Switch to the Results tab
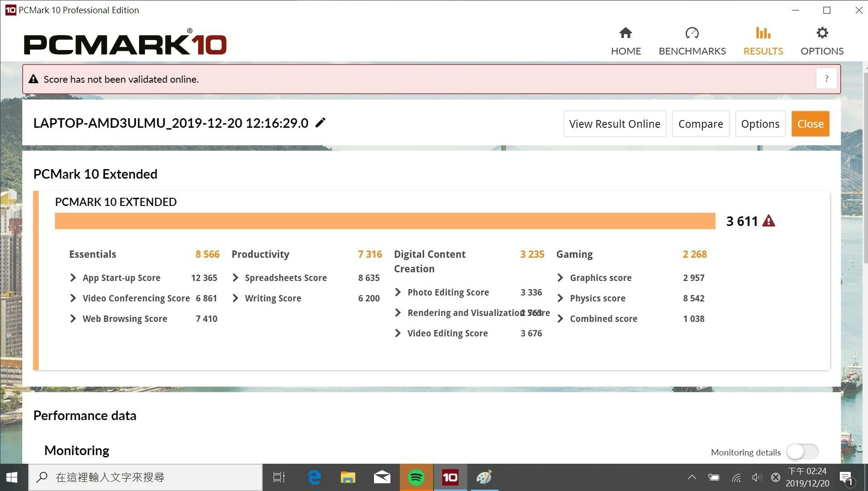The image size is (868, 491). (x=763, y=41)
